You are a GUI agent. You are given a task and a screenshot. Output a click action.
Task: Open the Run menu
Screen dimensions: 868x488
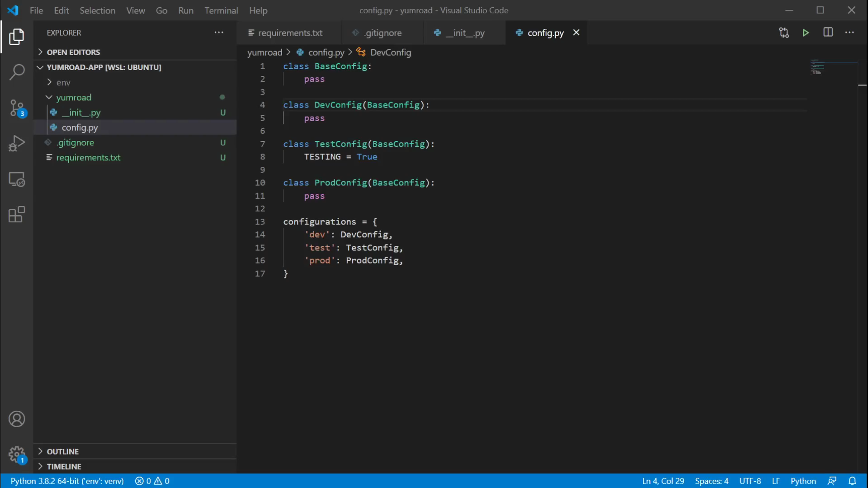[186, 10]
